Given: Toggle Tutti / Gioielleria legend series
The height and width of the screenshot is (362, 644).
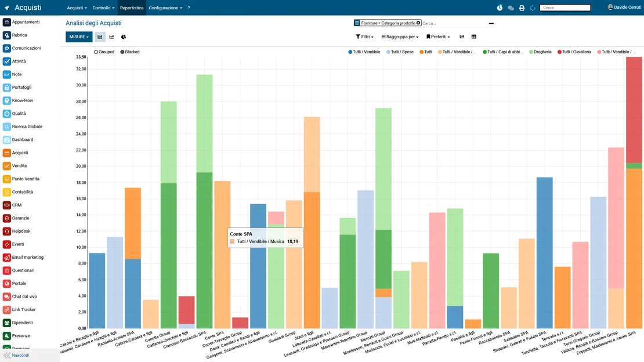Looking at the screenshot, I should point(574,52).
